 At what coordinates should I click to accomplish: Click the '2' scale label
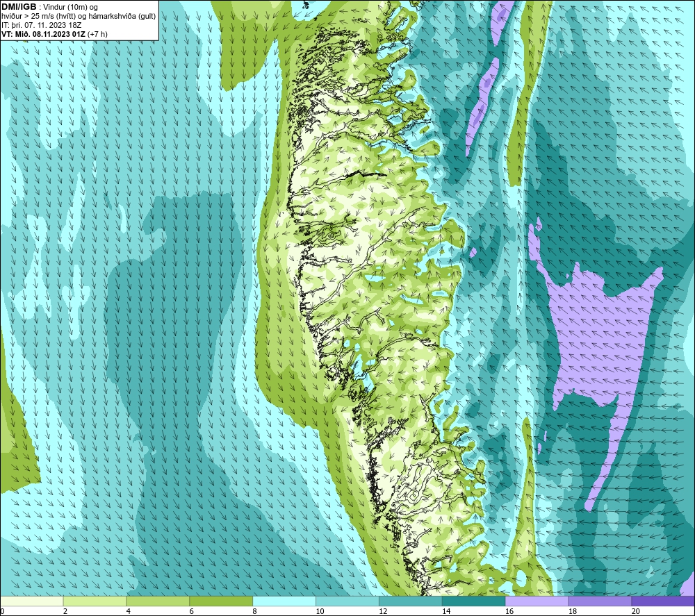65,612
